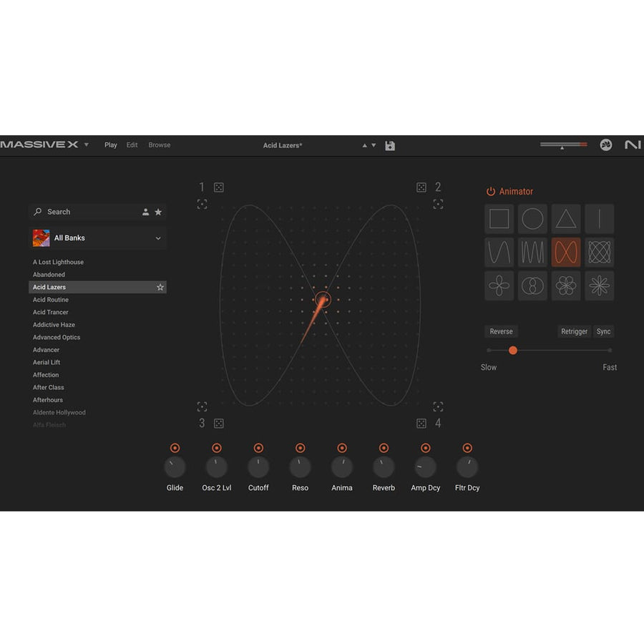The width and height of the screenshot is (644, 644).
Task: Open the round CPU meter icon
Action: 606,145
